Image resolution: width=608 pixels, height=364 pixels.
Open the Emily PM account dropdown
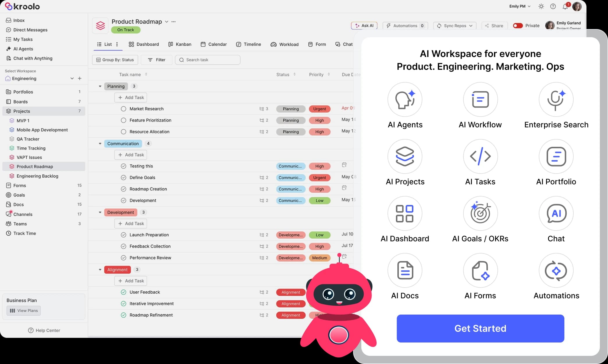coord(520,6)
